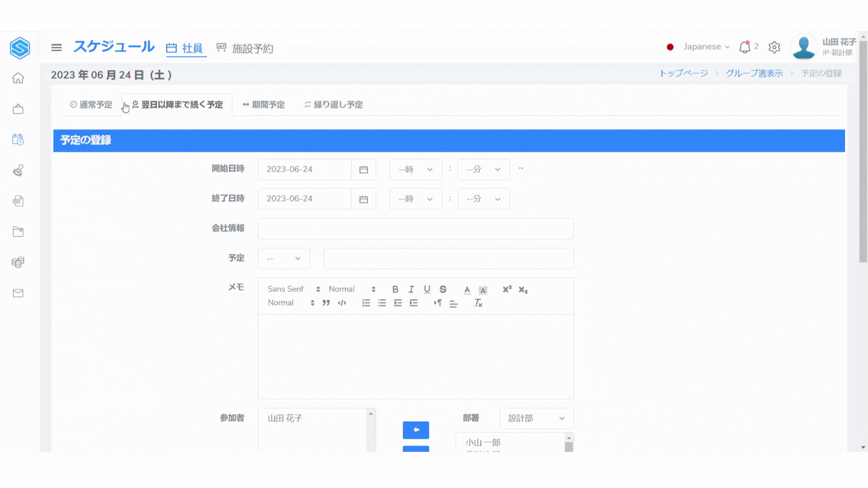
Task: Click the blue left-arrow add participant button
Action: point(415,430)
